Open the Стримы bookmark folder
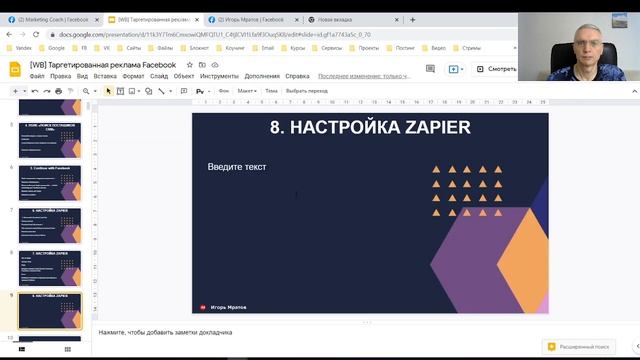Image resolution: width=640 pixels, height=360 pixels. coord(467,48)
